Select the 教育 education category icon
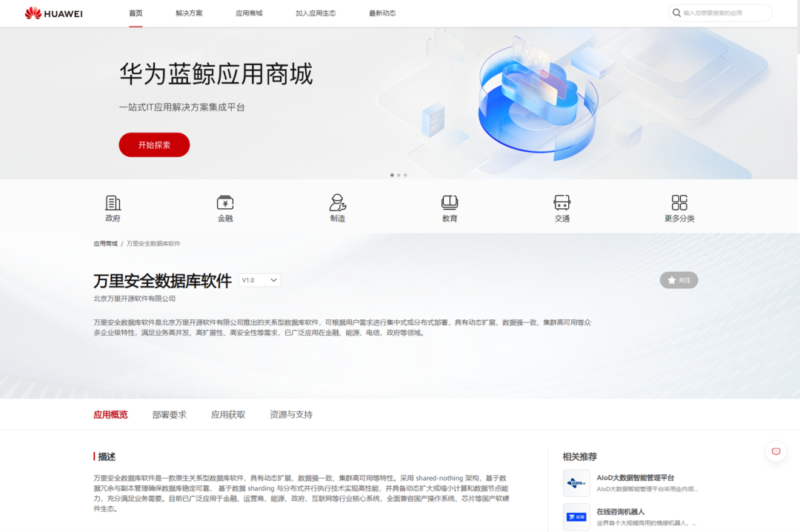 coord(450,203)
